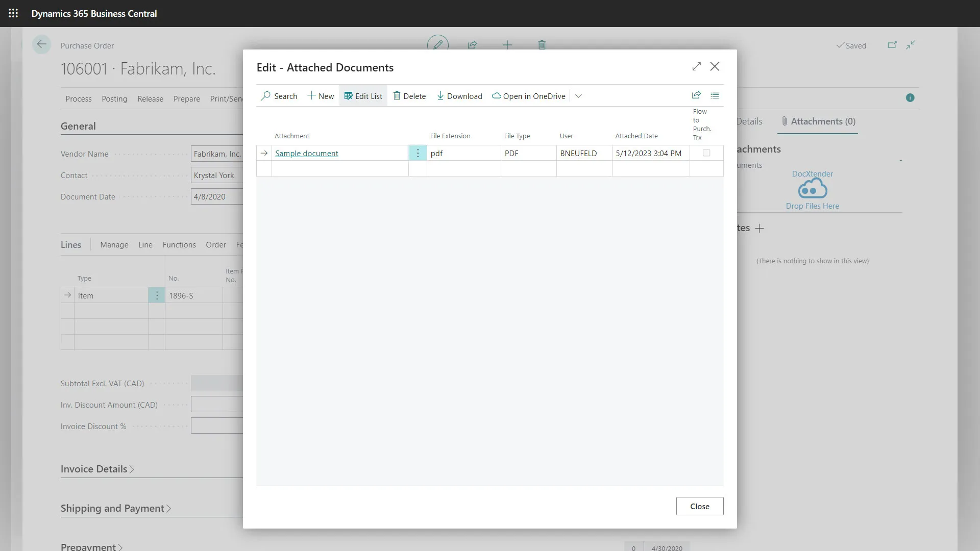
Task: Open the app launcher waffle icon
Action: tap(13, 13)
